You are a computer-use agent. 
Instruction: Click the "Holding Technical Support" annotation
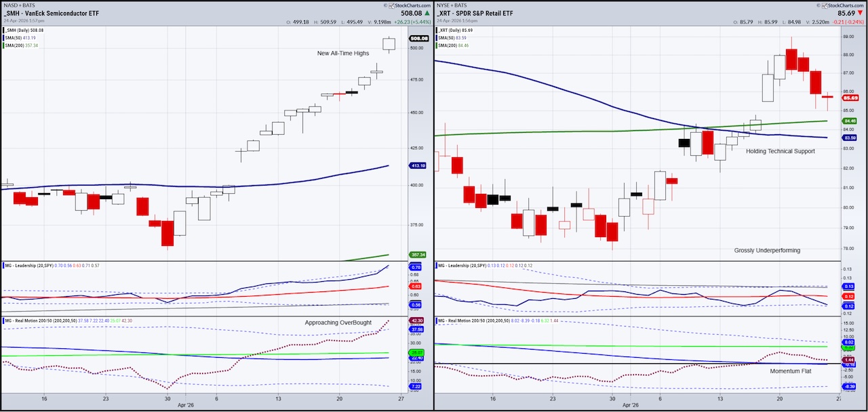coord(780,151)
